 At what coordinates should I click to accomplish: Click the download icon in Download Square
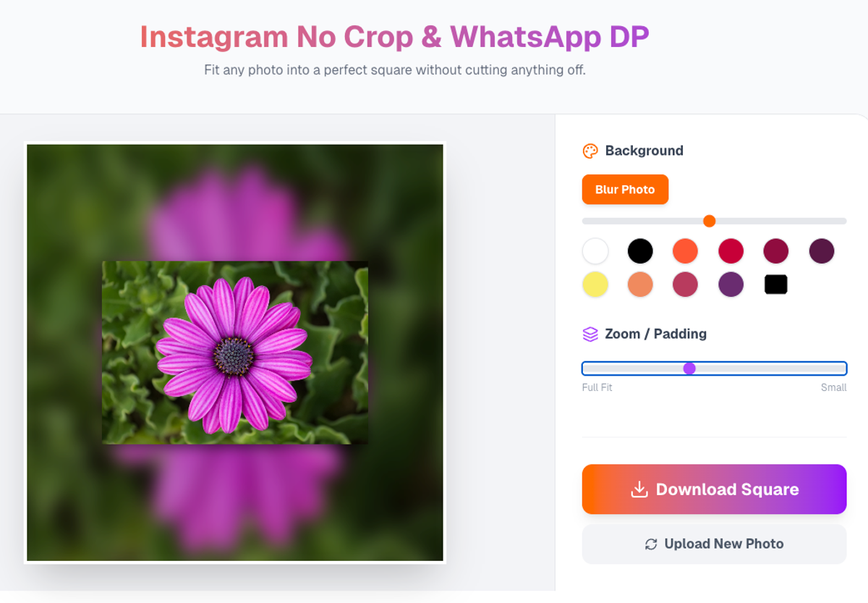click(x=639, y=489)
